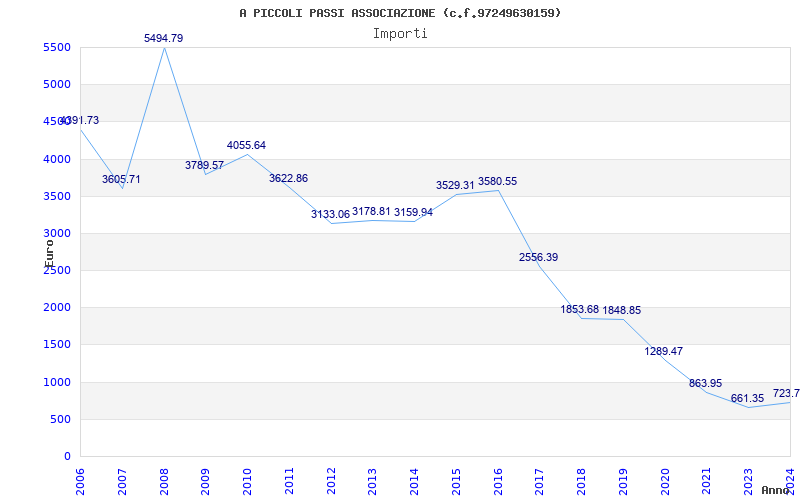Click the 5500 y-axis tick label
The width and height of the screenshot is (800, 500).
click(x=57, y=47)
